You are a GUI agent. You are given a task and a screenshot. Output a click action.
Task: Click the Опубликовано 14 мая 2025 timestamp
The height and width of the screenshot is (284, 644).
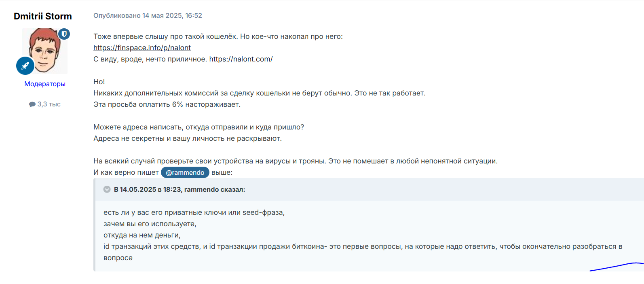coord(147,15)
